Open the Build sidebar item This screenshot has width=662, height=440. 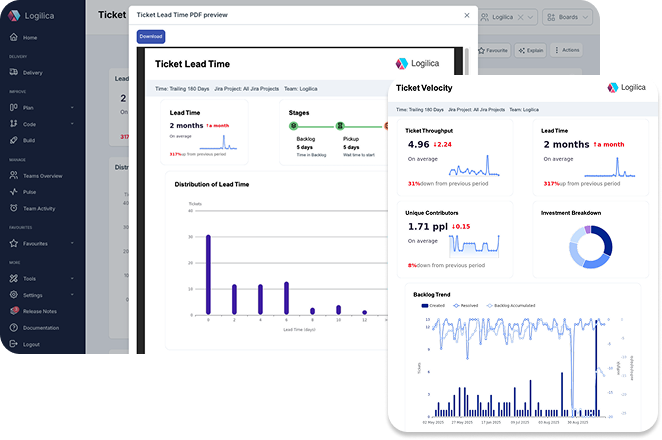click(29, 141)
